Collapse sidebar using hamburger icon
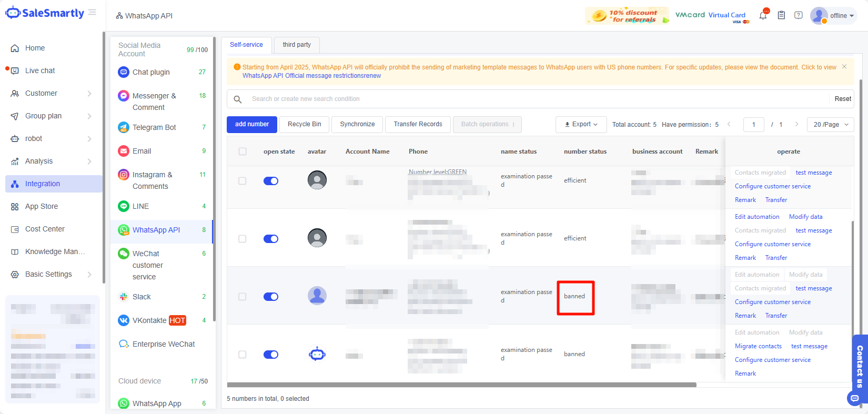This screenshot has height=414, width=868. (92, 12)
